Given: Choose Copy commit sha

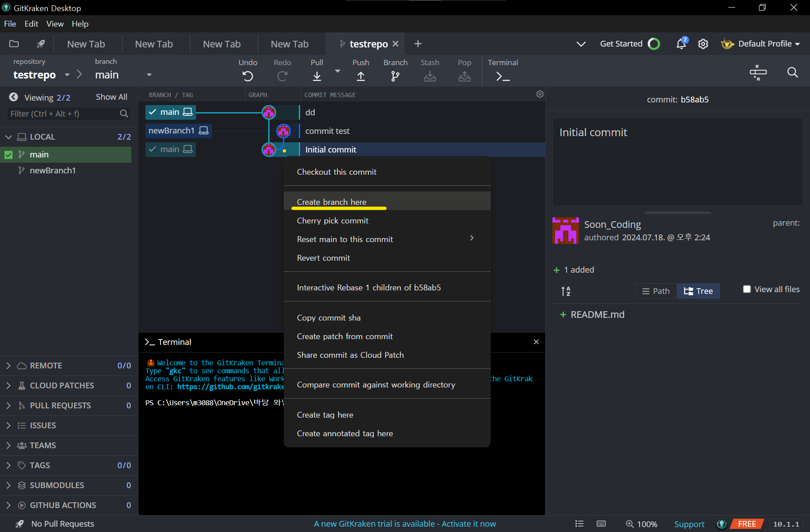Looking at the screenshot, I should (387, 318).
